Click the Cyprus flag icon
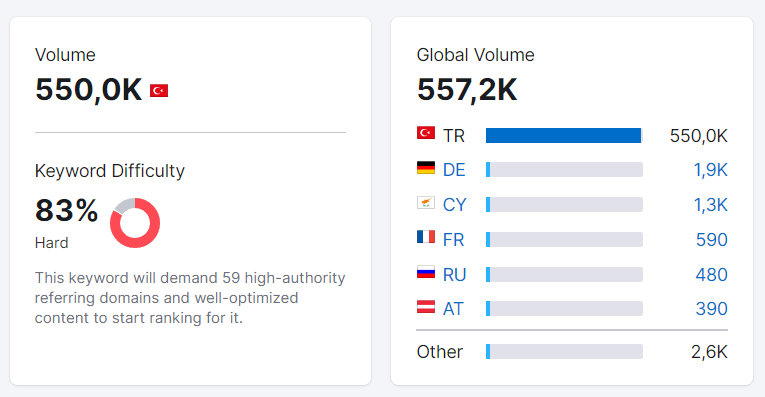The height and width of the screenshot is (397, 765). pos(425,202)
